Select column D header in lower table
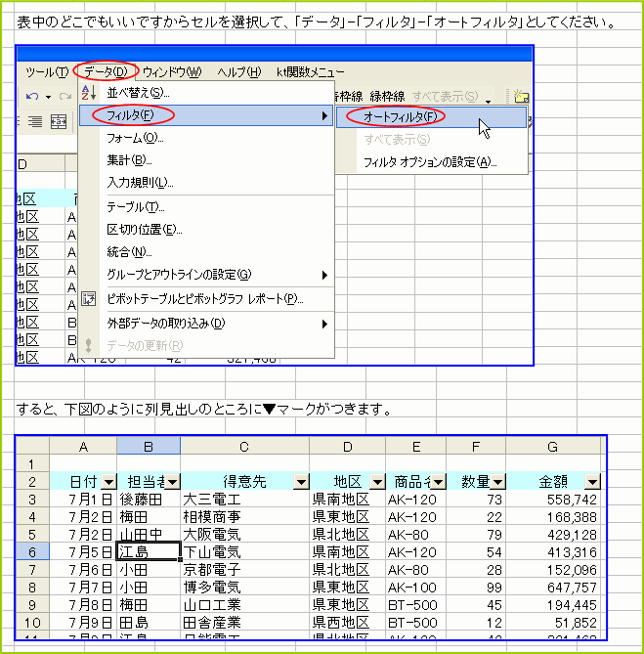The width and height of the screenshot is (644, 654). [348, 447]
